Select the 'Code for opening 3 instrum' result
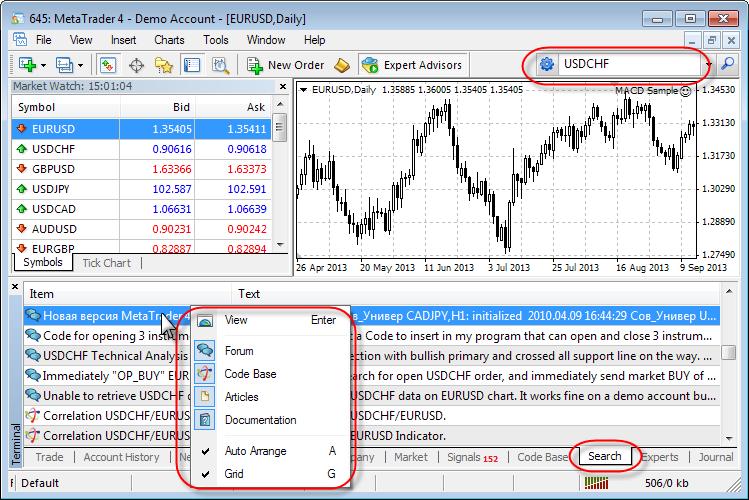The image size is (749, 500). [372, 336]
